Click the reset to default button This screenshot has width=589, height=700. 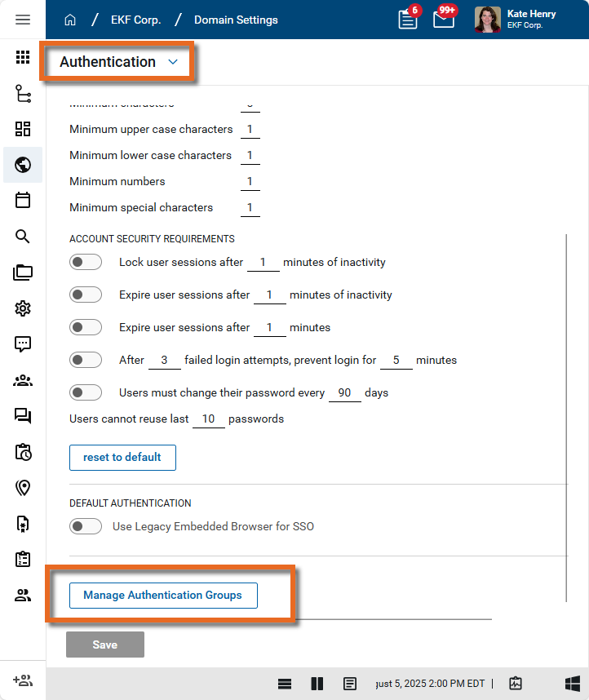click(122, 458)
